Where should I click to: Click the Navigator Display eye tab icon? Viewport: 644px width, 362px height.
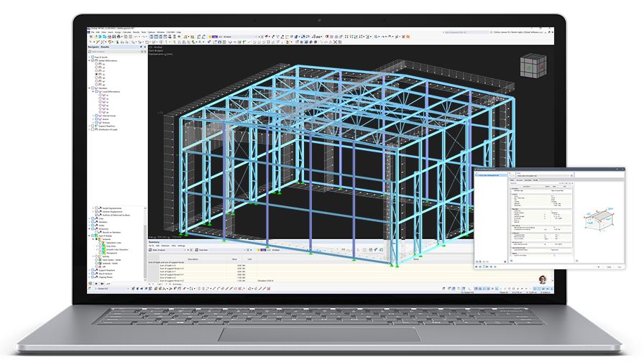point(96,284)
